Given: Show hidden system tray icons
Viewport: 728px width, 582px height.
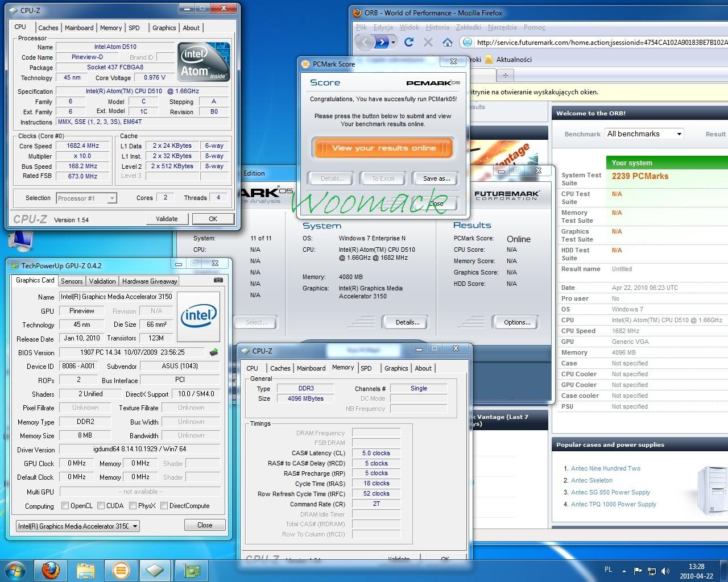Looking at the screenshot, I should click(624, 571).
